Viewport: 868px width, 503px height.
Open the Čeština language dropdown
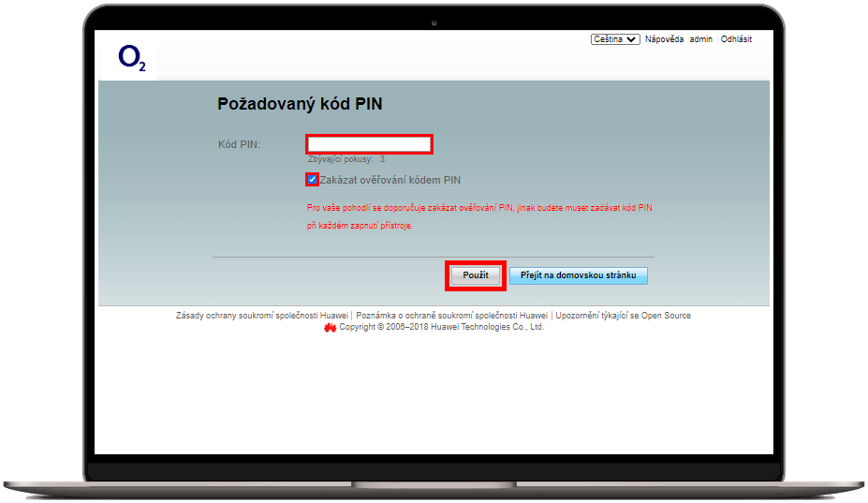tap(615, 39)
